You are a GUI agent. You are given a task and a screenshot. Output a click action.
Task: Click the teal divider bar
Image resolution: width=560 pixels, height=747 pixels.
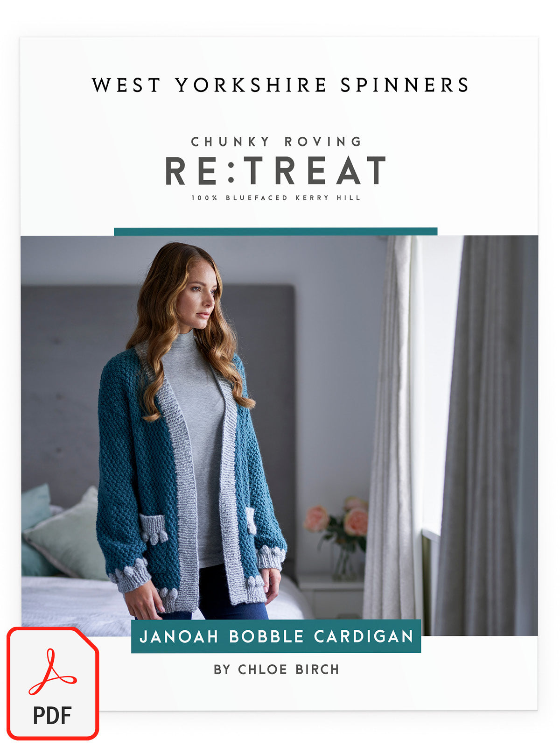coord(275,232)
